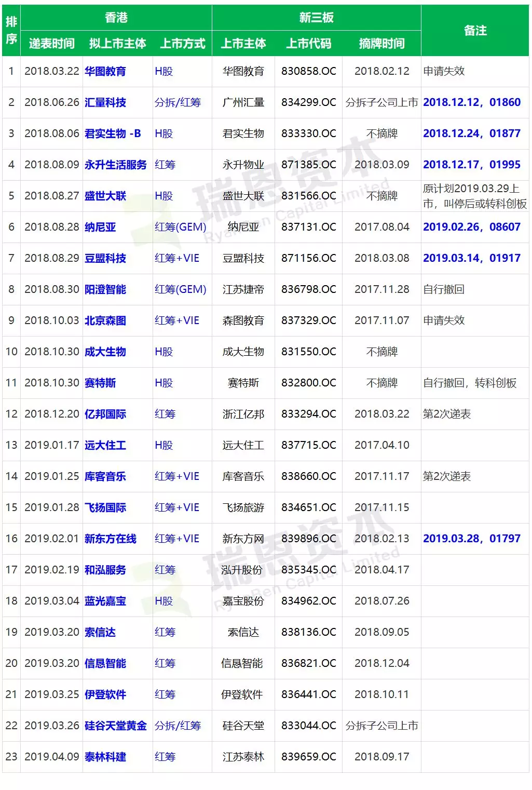Screen dimensions: 532x790
Task: Click the remark 2018.12.24，01877
Action: pyautogui.click(x=472, y=133)
